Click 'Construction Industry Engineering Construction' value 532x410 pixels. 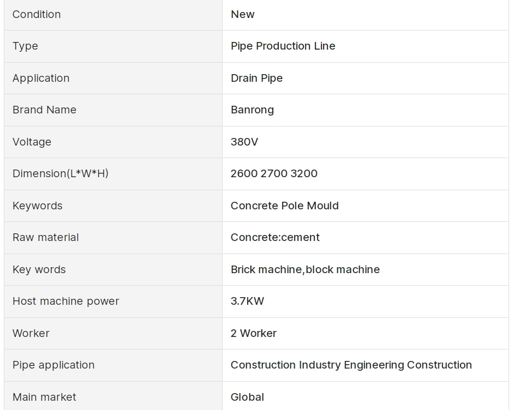point(351,365)
